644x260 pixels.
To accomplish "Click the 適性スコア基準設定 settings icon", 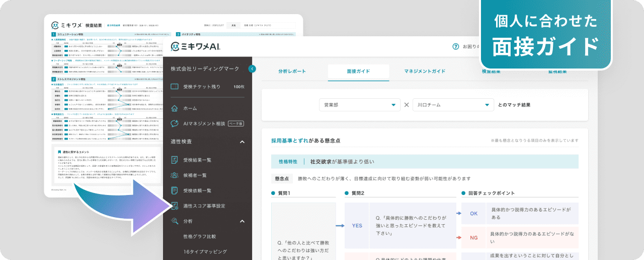I will pyautogui.click(x=175, y=206).
